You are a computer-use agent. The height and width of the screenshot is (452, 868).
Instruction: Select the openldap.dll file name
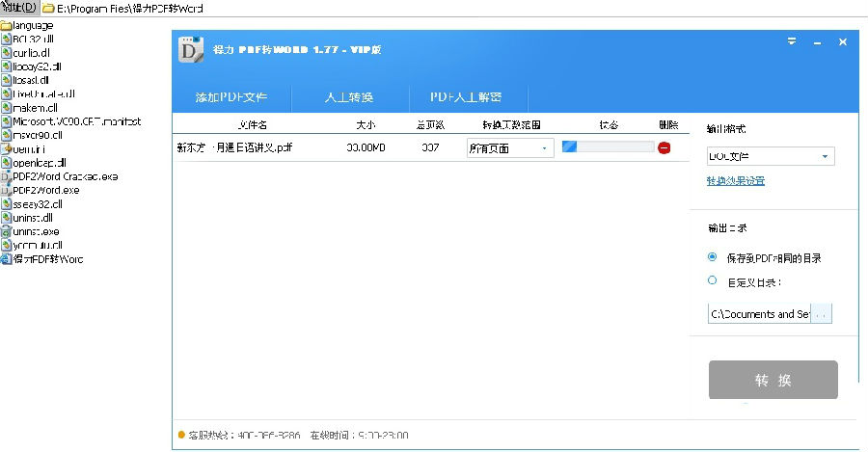tap(40, 163)
